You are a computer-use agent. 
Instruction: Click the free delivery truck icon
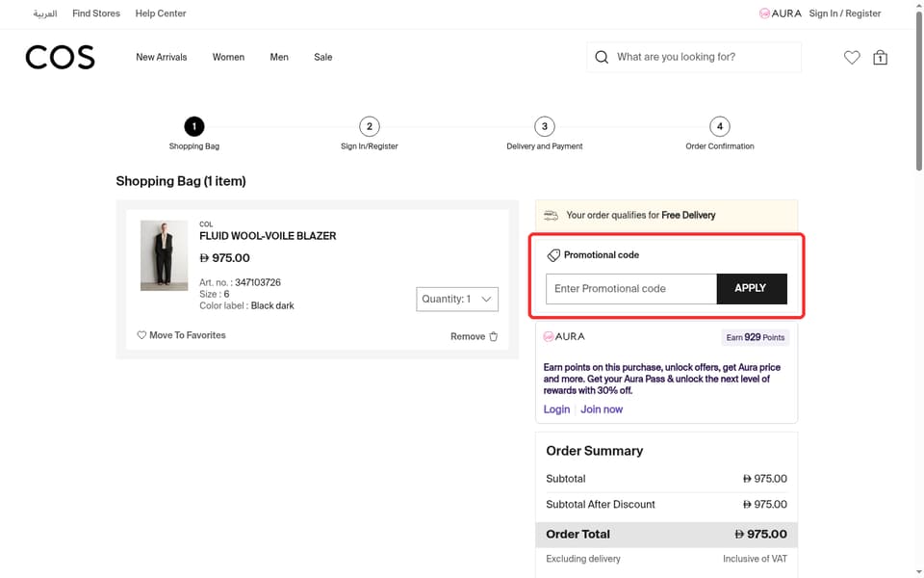(x=551, y=215)
